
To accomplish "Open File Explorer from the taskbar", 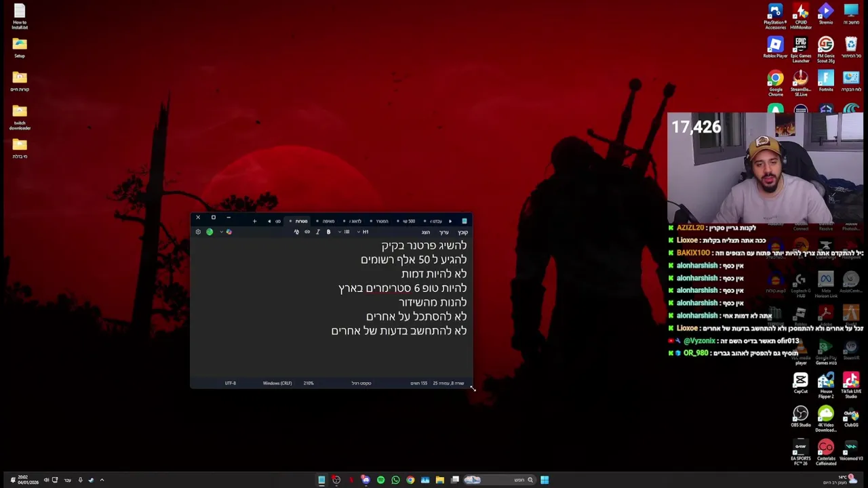I will [x=440, y=480].
